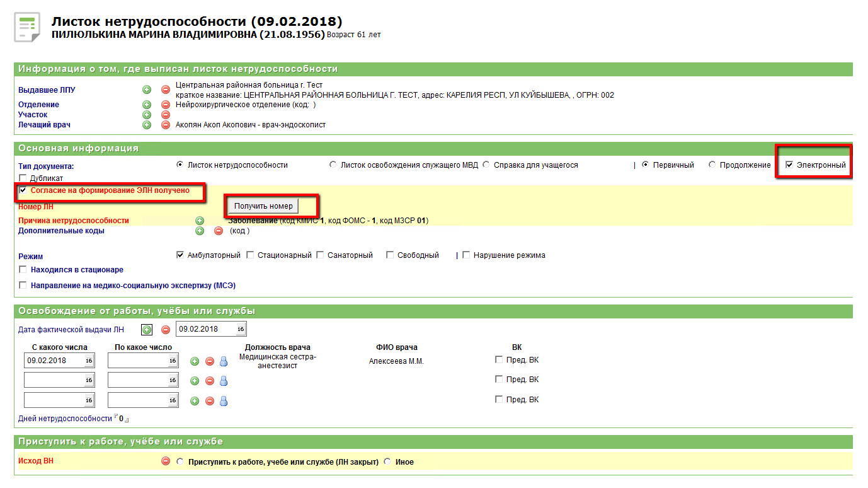Check Пред. ВК in second period row
This screenshot has height=488, width=868.
[x=499, y=380]
